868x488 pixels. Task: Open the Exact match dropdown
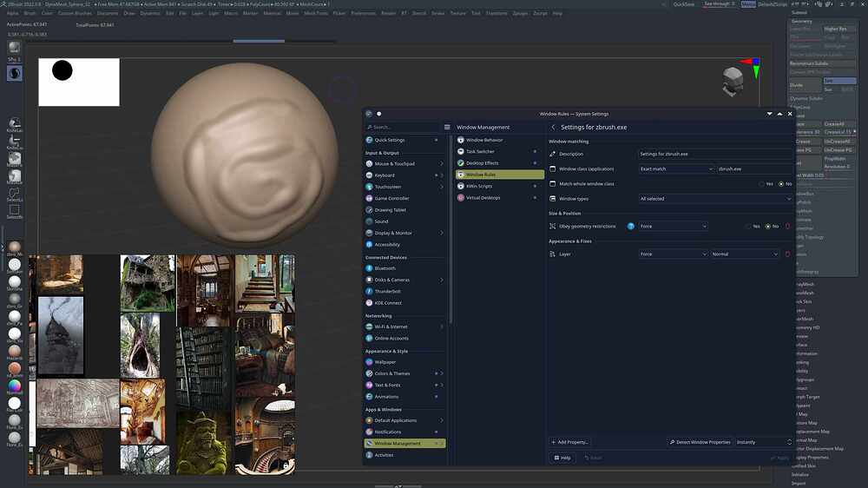click(x=676, y=169)
